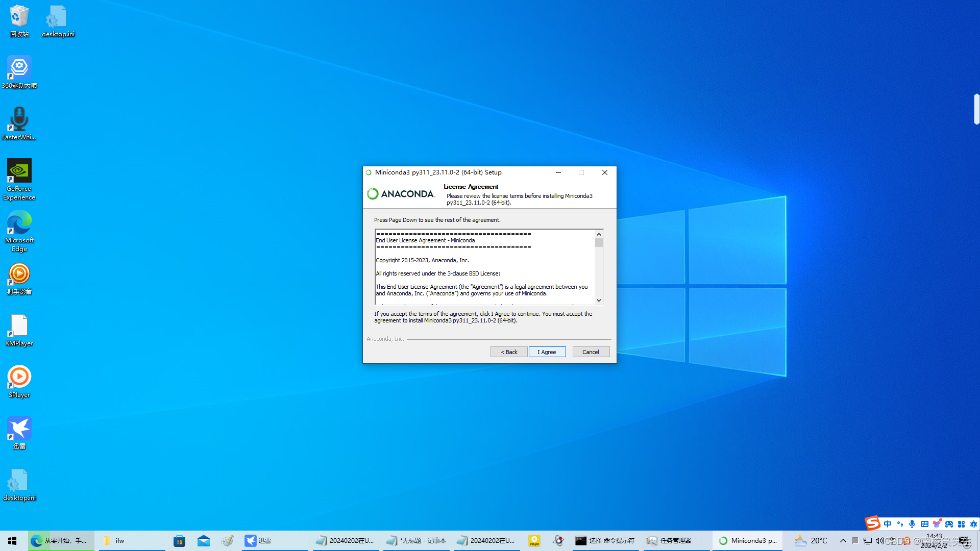Viewport: 980px width, 551px height.
Task: Switch to the Edge taskbar window
Action: (x=61, y=541)
